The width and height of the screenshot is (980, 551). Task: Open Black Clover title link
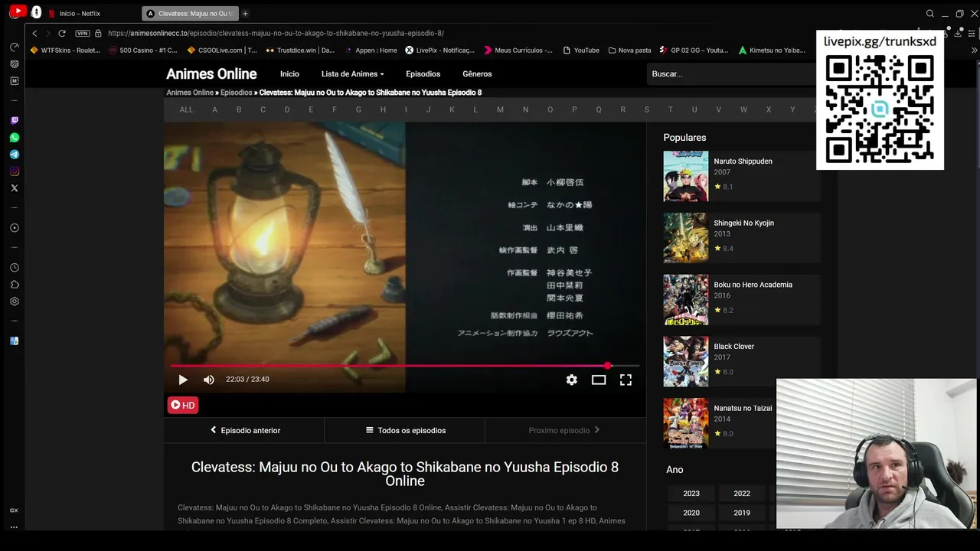point(733,346)
